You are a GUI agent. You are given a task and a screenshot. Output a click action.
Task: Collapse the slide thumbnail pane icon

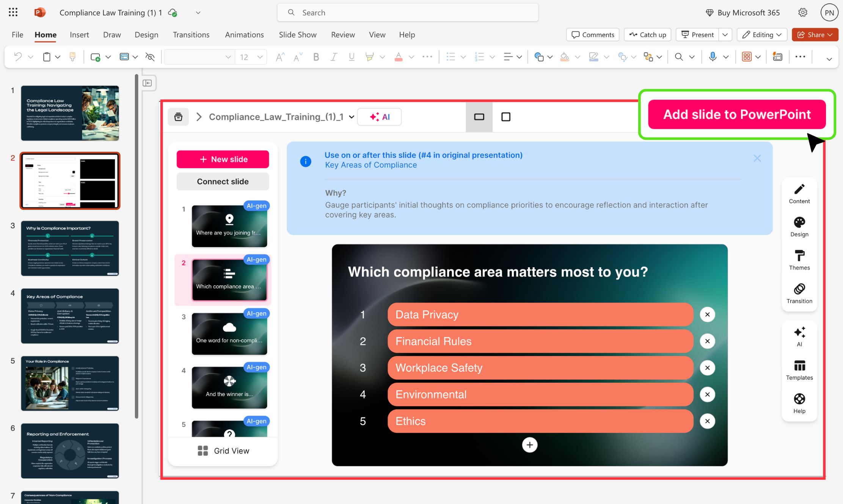pos(148,83)
